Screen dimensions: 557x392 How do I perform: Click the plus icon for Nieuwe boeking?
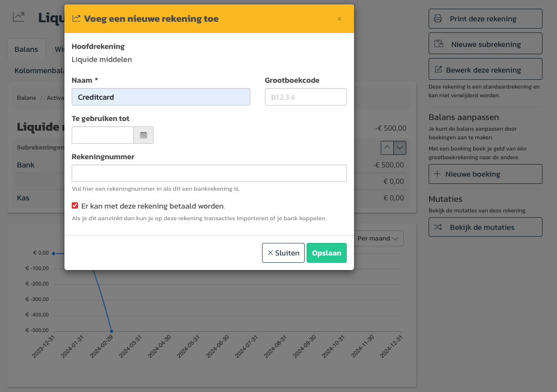437,174
